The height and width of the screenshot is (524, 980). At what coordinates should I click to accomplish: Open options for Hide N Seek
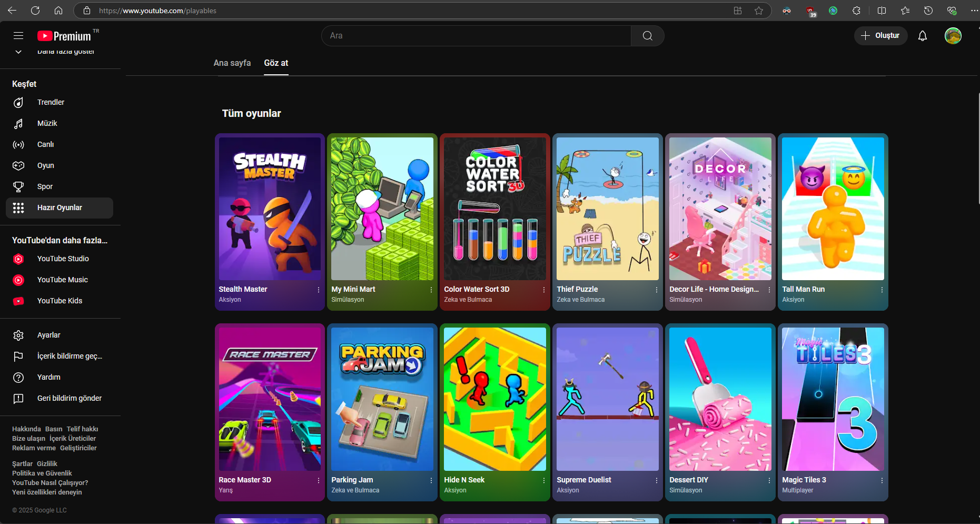pyautogui.click(x=544, y=480)
